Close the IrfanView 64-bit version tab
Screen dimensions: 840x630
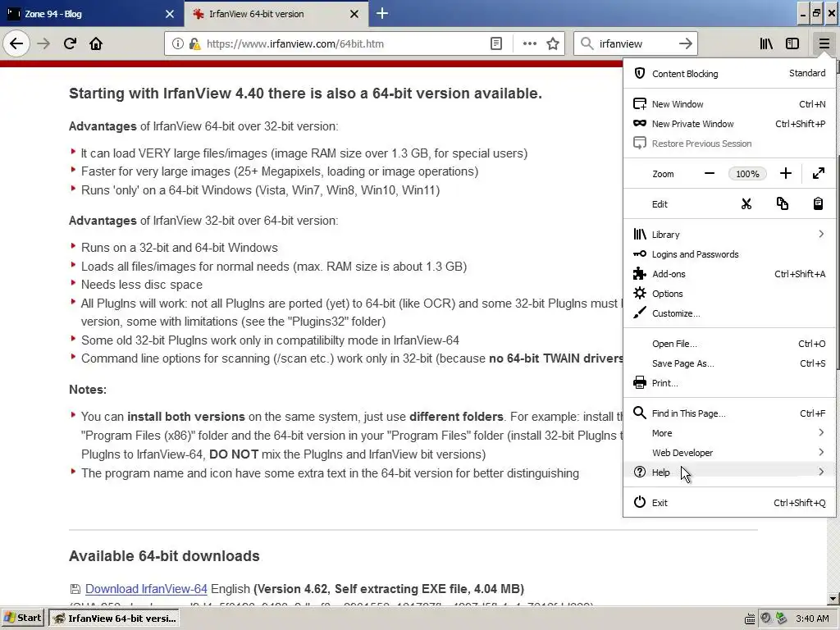(354, 14)
